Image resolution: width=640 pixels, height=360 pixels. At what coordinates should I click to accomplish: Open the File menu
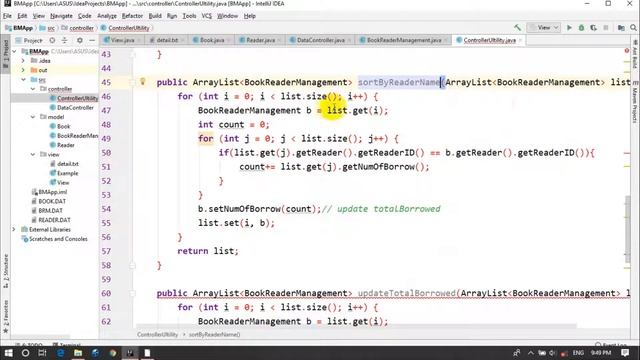click(x=7, y=16)
